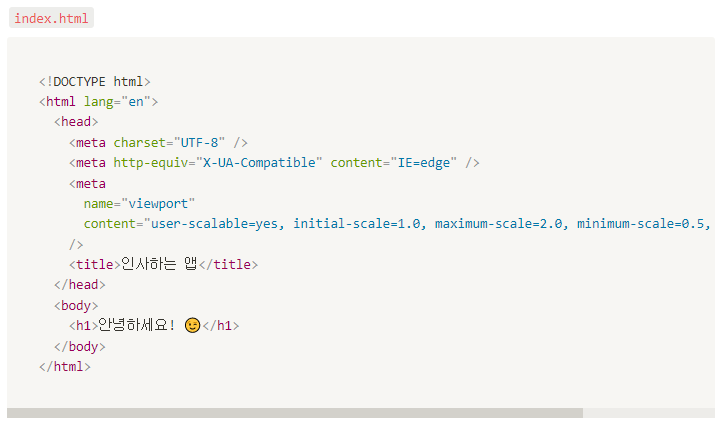Click the DOCTYPE html declaration line
The image size is (723, 427).
pyautogui.click(x=95, y=82)
